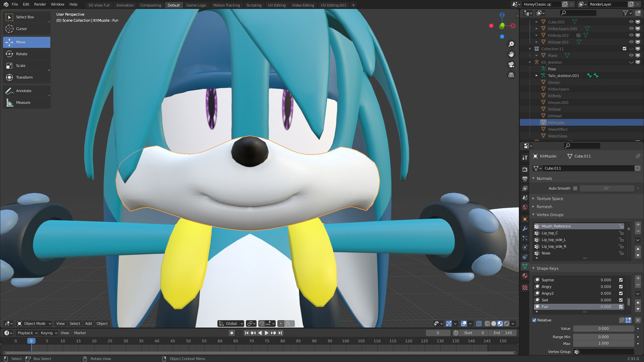Click the viewport zoom magnifier icon
Image resolution: width=644 pixels, height=362 pixels.
point(511,45)
